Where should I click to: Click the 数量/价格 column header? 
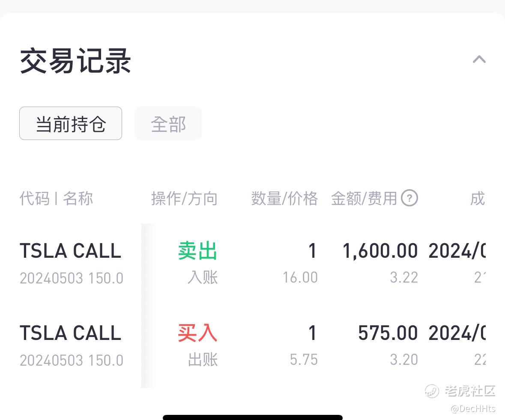(x=284, y=198)
